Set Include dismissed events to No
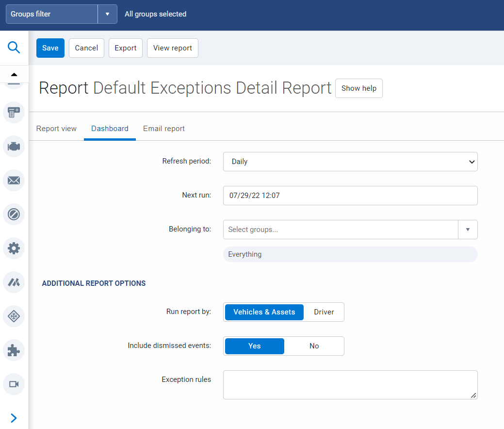The image size is (504, 429). point(314,346)
